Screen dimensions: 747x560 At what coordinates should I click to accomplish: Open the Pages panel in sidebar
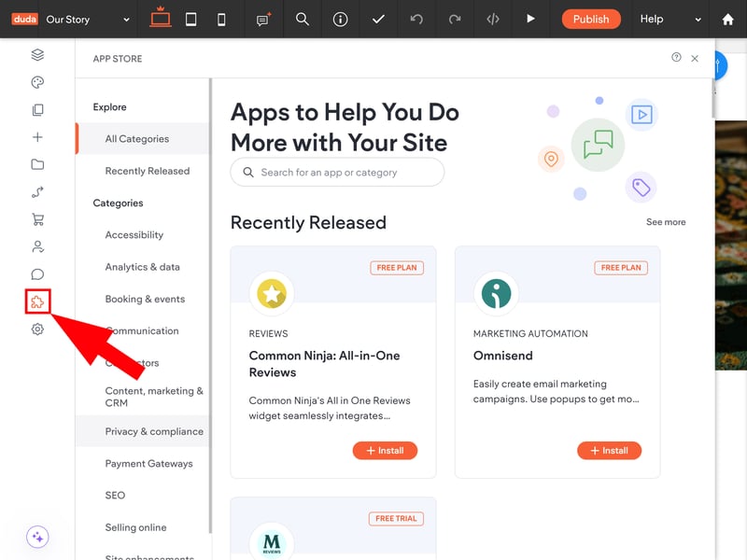37,110
